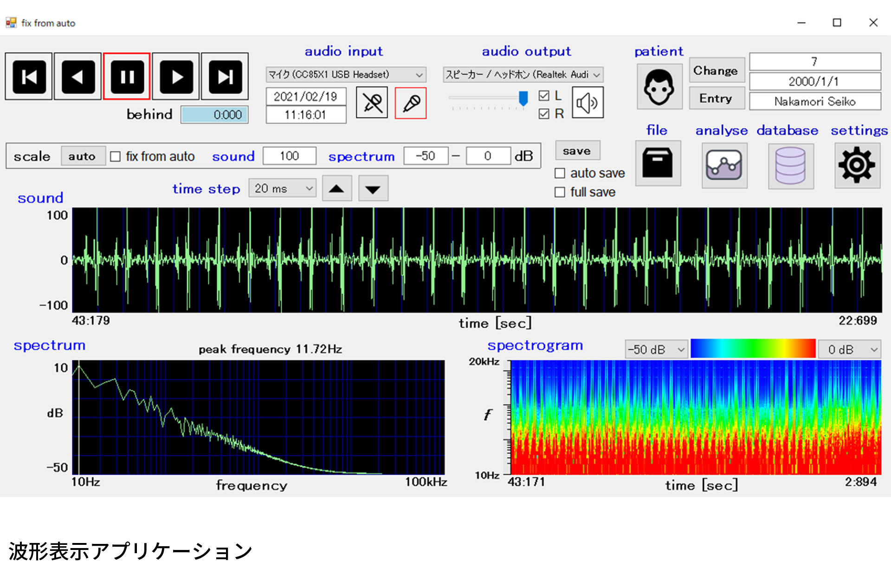This screenshot has width=891, height=588.
Task: Open the file box icon
Action: click(658, 163)
